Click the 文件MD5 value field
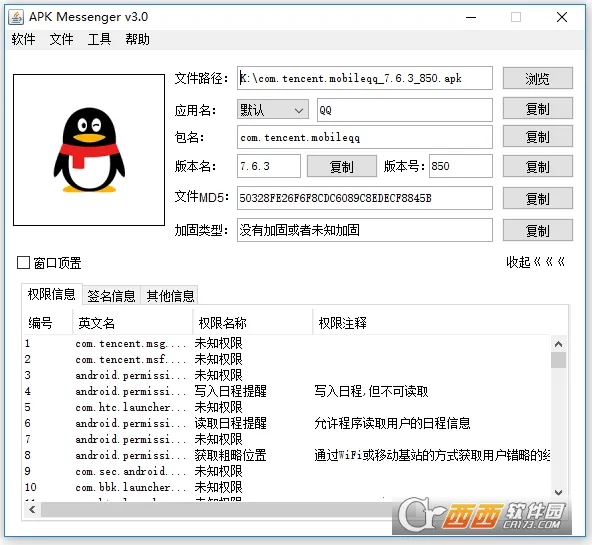Screen dimensions: 592x545 click(365, 198)
